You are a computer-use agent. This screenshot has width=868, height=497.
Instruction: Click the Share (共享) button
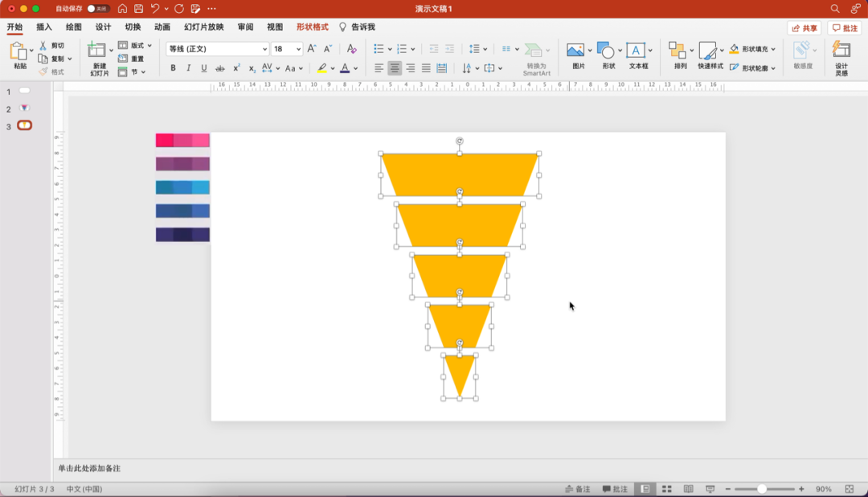pyautogui.click(x=805, y=28)
